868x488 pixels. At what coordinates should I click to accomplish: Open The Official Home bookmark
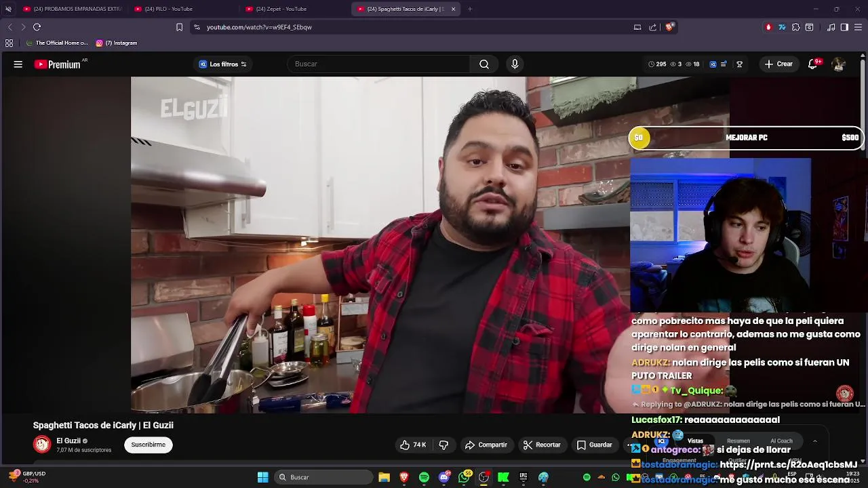(x=56, y=43)
